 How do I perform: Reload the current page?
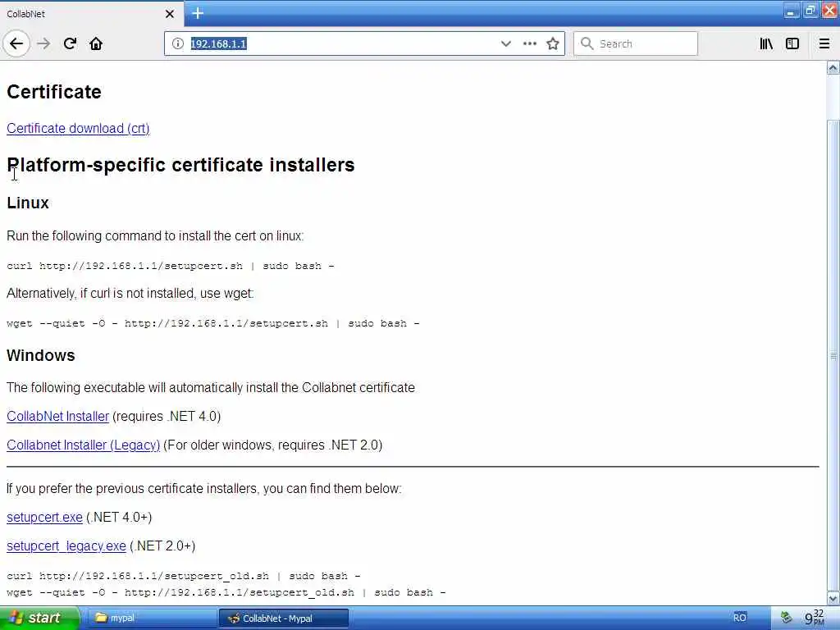[71, 43]
